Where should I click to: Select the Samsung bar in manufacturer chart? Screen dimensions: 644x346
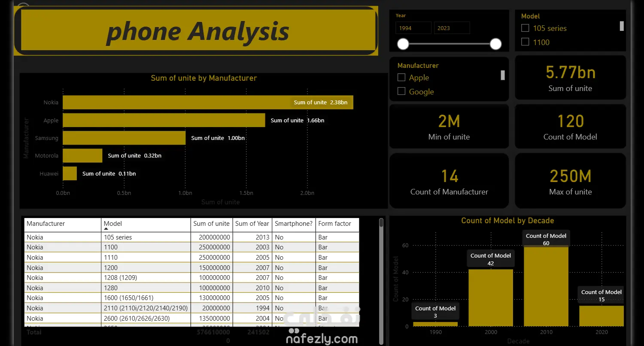124,138
